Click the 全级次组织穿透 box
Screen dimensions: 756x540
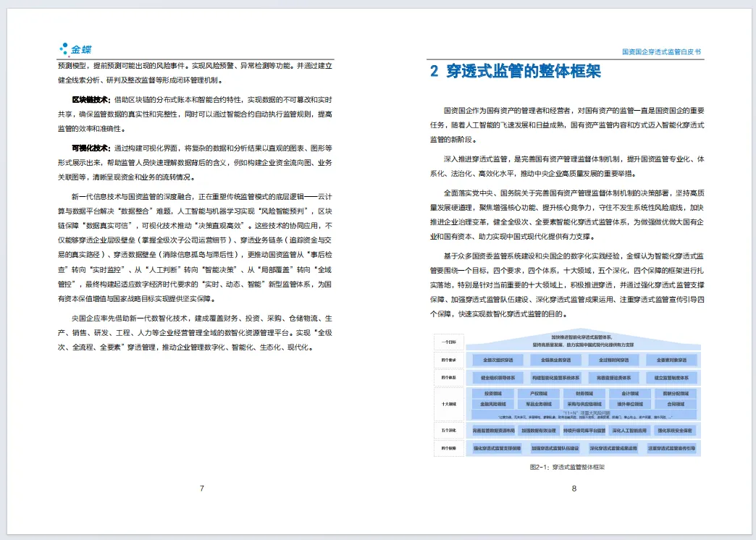tap(498, 360)
